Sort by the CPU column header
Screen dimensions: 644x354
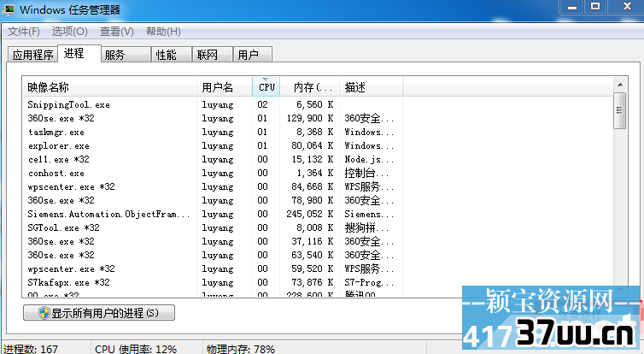[x=266, y=87]
